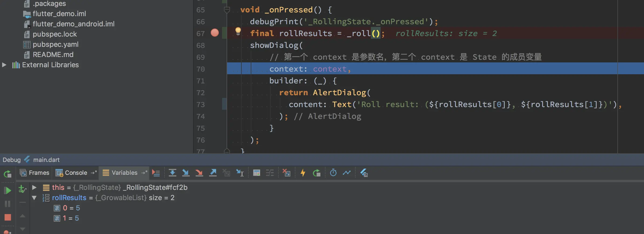Click the debugPrint call on line 66
The image size is (644, 234).
(x=344, y=22)
